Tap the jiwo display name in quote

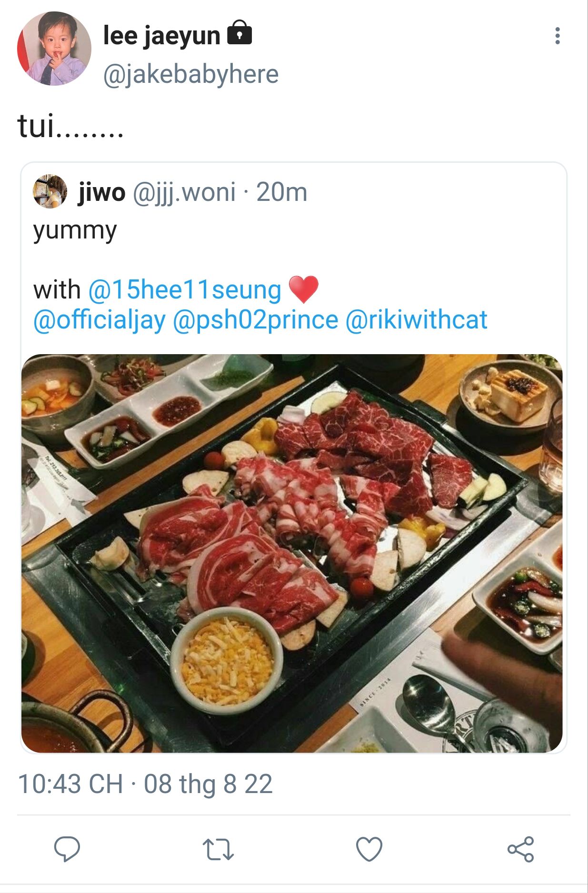coord(102,192)
